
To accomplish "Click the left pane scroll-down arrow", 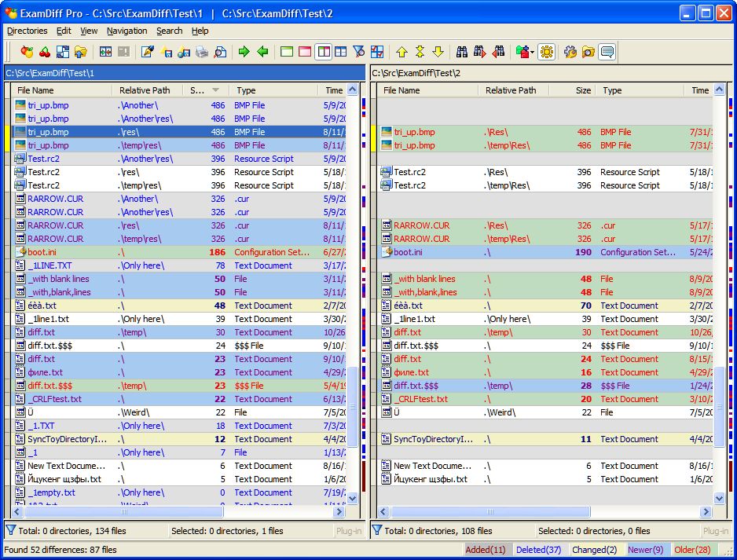I will [353, 498].
